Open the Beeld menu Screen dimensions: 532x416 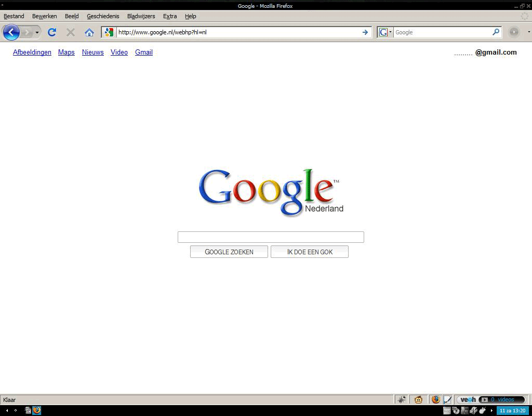72,16
